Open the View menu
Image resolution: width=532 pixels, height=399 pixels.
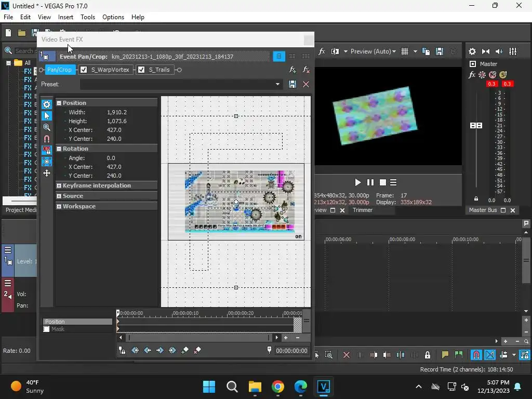pos(44,17)
